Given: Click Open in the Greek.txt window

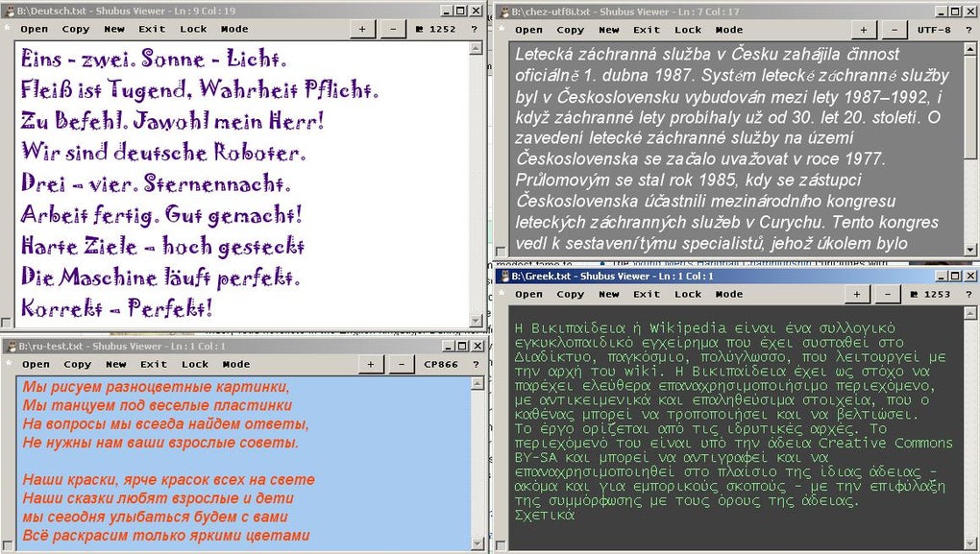Looking at the screenshot, I should (x=528, y=294).
